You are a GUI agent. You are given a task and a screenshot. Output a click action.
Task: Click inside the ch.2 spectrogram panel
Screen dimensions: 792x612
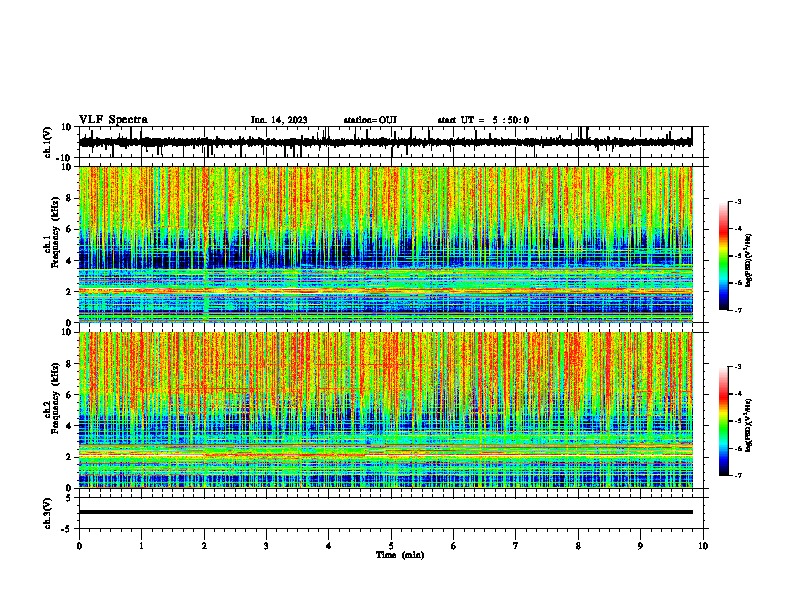point(386,410)
